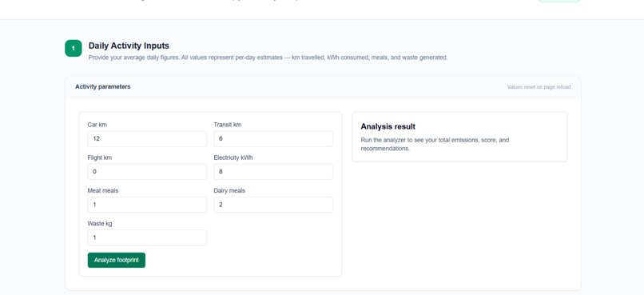
Task: Click the Values reset on page reload note
Action: [539, 87]
